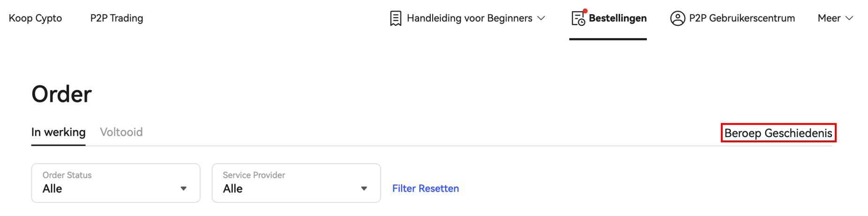Open Koop Cypto in the navigation
Image resolution: width=868 pixels, height=216 pixels.
(x=35, y=18)
